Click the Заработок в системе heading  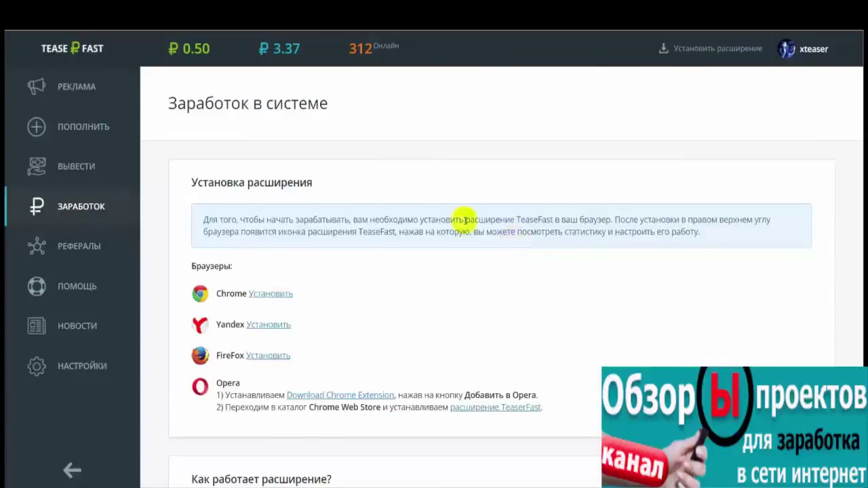(248, 103)
